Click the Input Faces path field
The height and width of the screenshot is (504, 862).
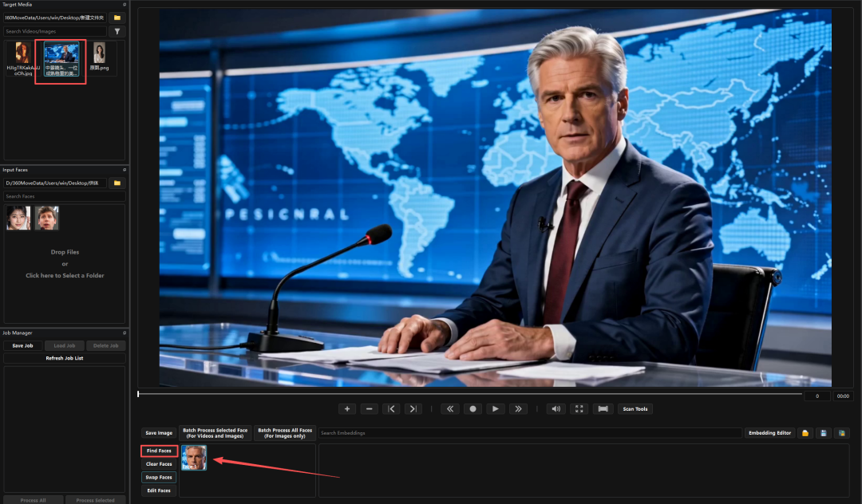point(55,183)
